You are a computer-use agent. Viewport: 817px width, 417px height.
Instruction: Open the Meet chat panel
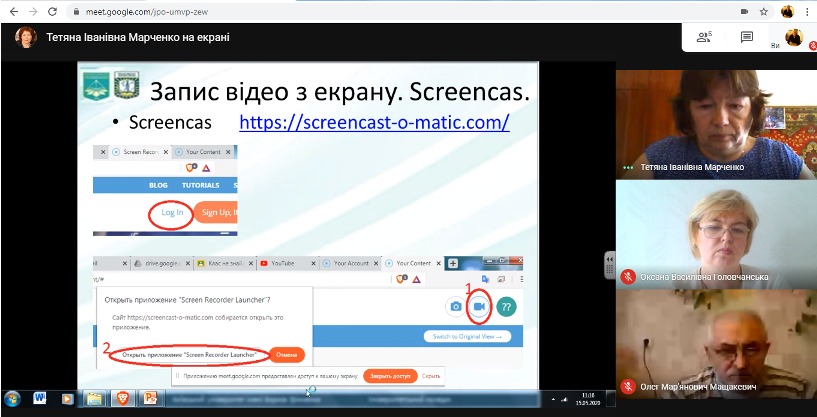pyautogui.click(x=746, y=37)
